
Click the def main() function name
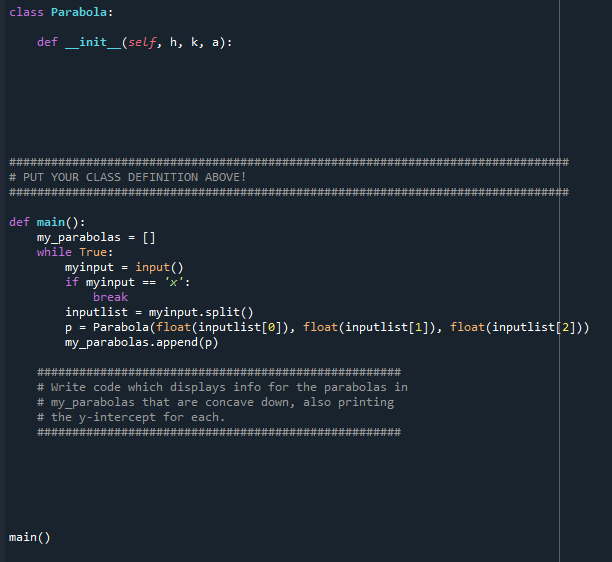(x=51, y=222)
